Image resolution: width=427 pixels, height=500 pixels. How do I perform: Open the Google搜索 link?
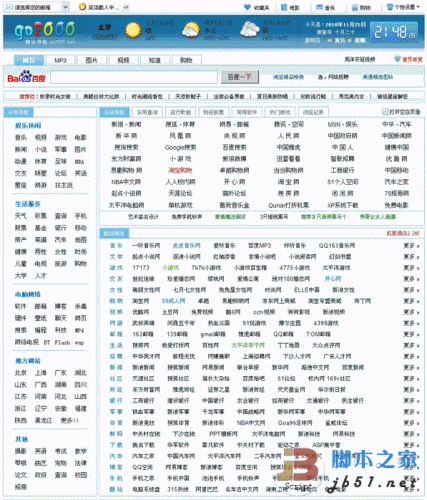pyautogui.click(x=180, y=147)
